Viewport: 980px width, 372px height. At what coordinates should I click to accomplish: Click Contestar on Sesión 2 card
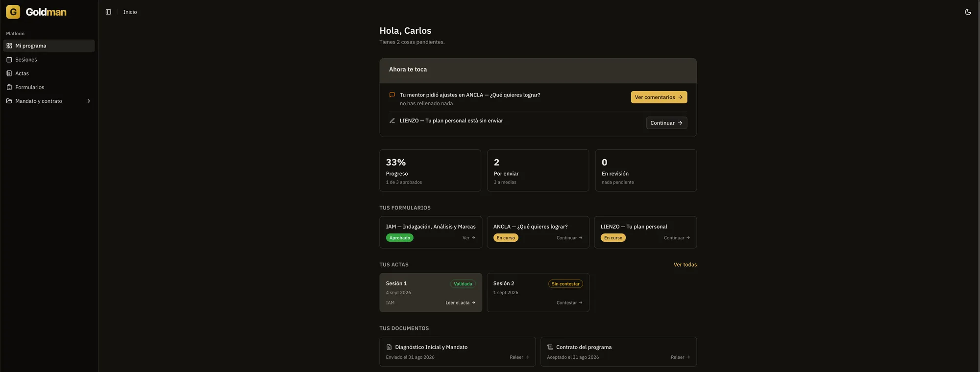569,303
